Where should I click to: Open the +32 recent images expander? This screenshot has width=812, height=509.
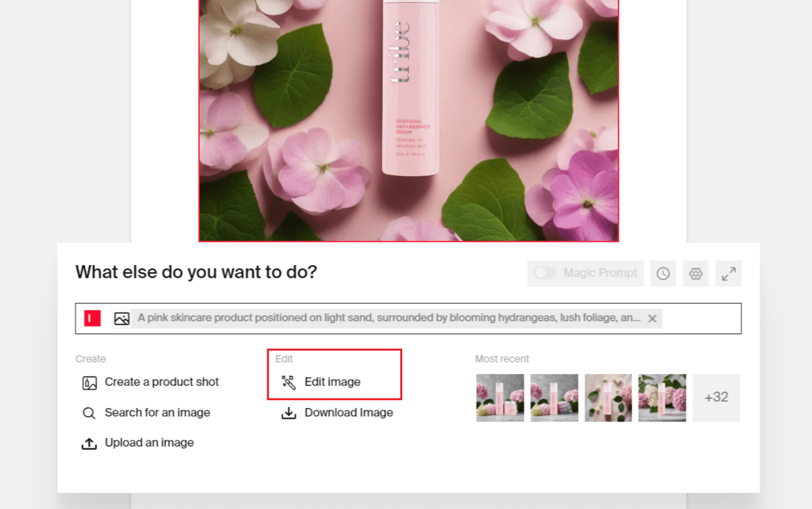pyautogui.click(x=716, y=397)
